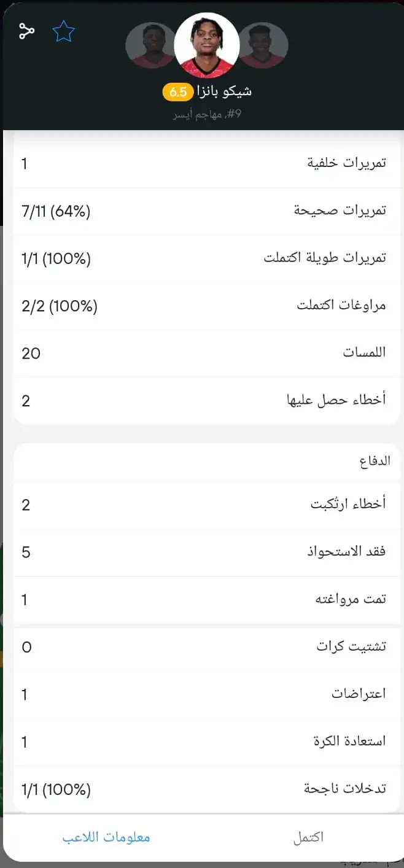Click the تدخلات ناجحة 1/1 stat row
The width and height of the screenshot is (404, 868).
(203, 788)
